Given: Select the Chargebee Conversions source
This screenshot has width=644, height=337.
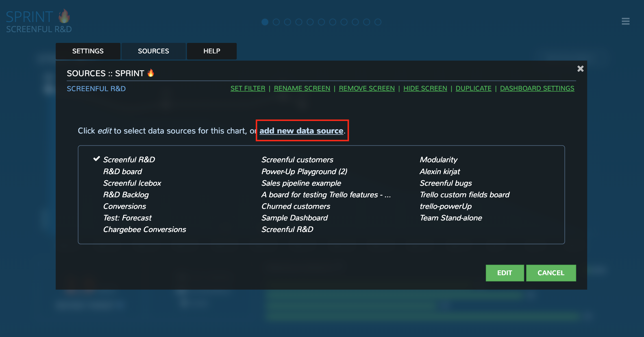Looking at the screenshot, I should [144, 229].
